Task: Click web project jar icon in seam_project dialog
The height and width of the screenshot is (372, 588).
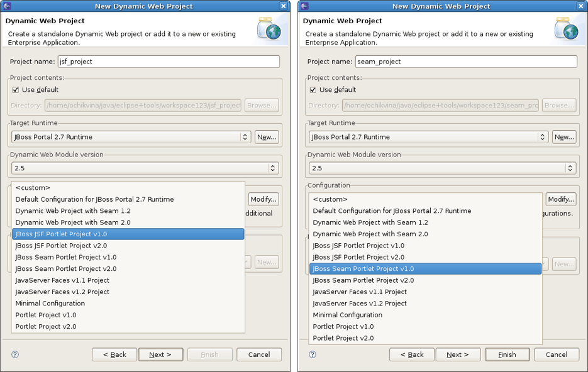Action: point(566,28)
